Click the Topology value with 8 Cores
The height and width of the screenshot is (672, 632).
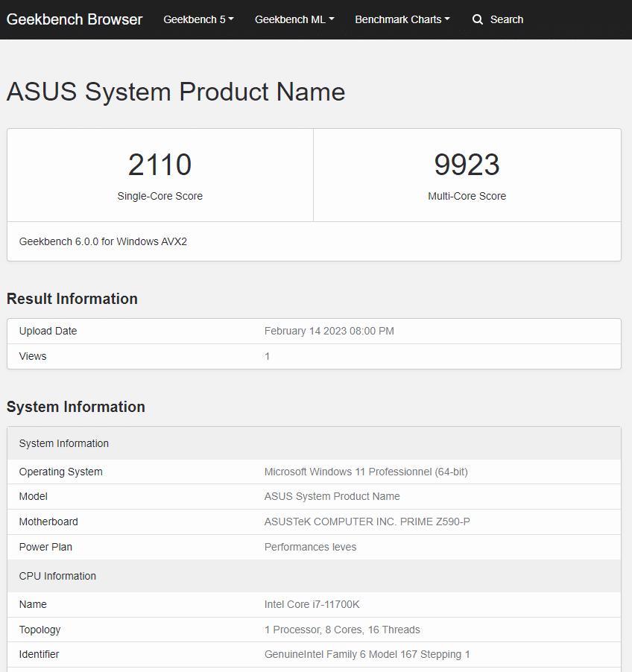click(x=342, y=630)
